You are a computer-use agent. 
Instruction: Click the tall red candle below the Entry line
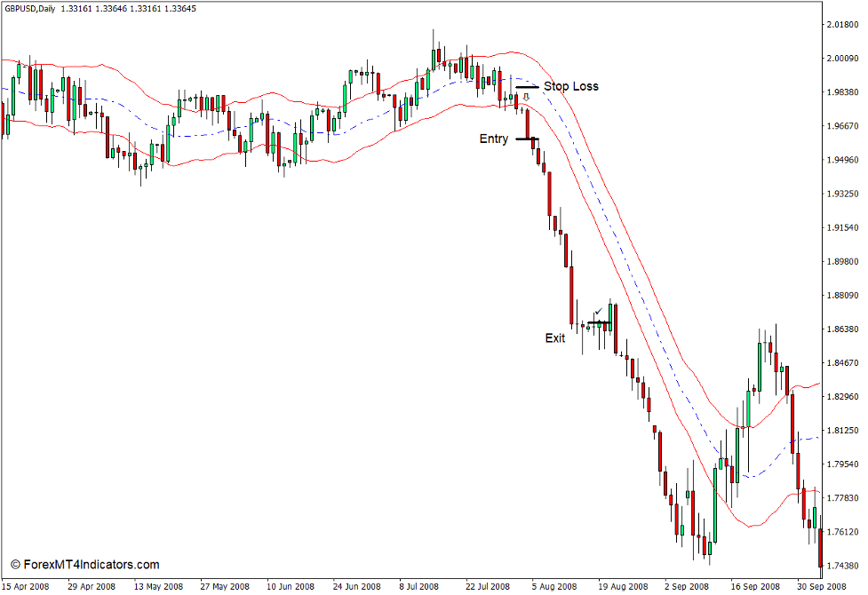(548, 195)
